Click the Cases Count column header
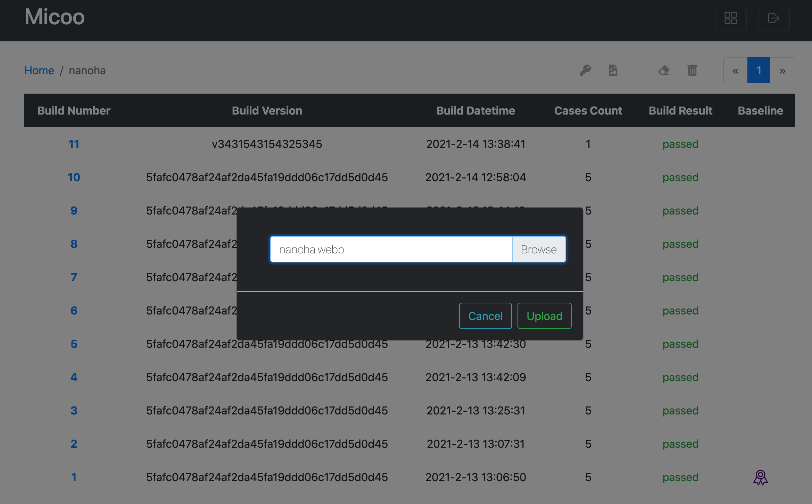 588,111
